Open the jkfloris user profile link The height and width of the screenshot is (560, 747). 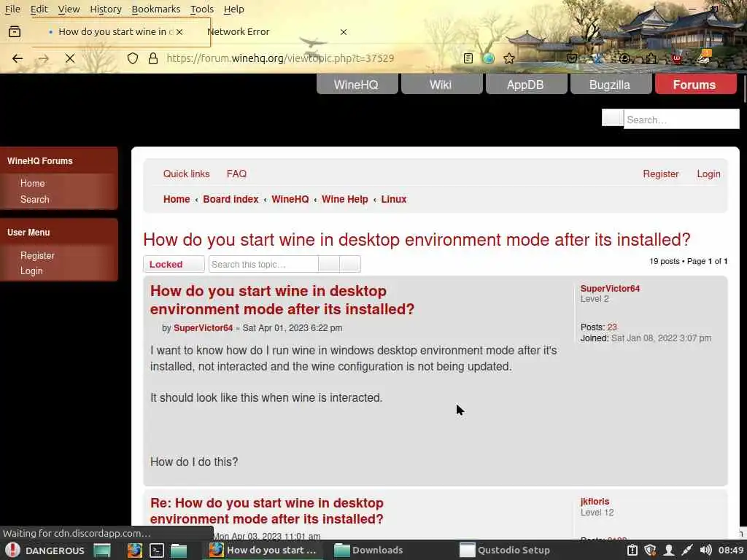point(595,502)
